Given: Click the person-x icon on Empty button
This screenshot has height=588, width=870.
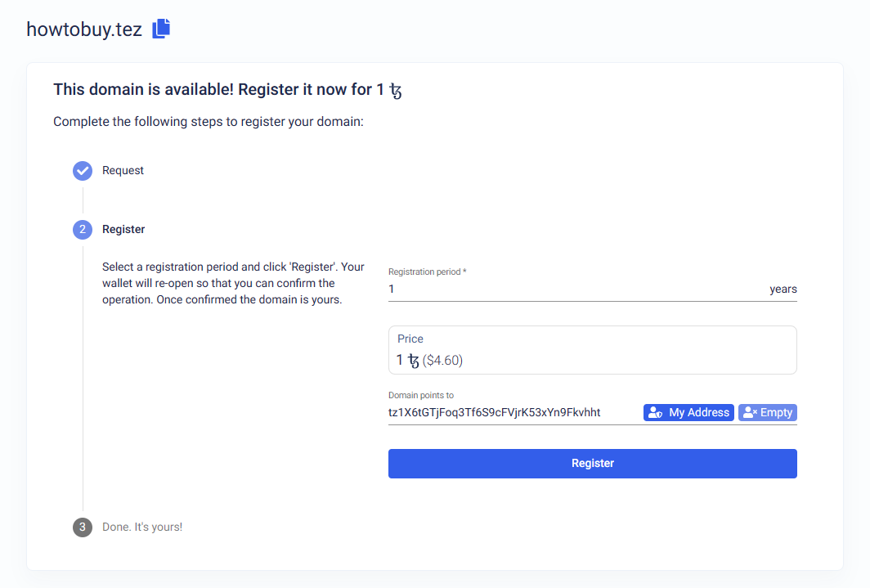Looking at the screenshot, I should click(x=749, y=413).
